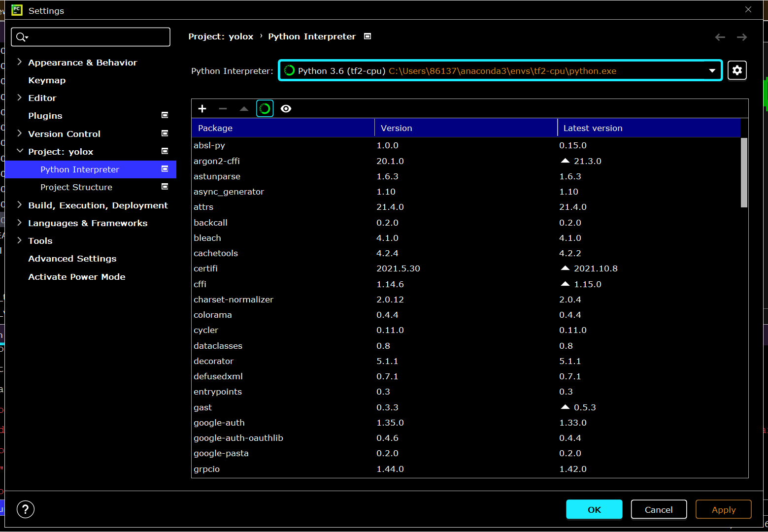The image size is (768, 532).
Task: Open Project Structure settings
Action: pyautogui.click(x=76, y=187)
